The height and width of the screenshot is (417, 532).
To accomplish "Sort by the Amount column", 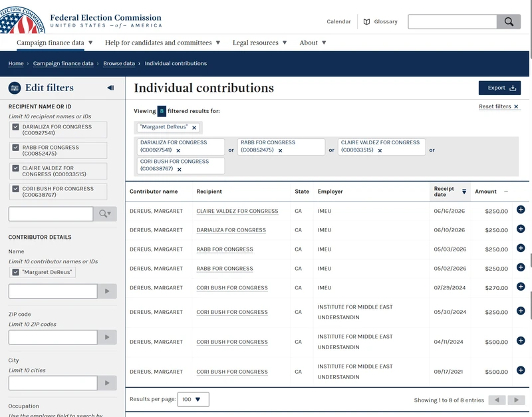I will coord(491,192).
